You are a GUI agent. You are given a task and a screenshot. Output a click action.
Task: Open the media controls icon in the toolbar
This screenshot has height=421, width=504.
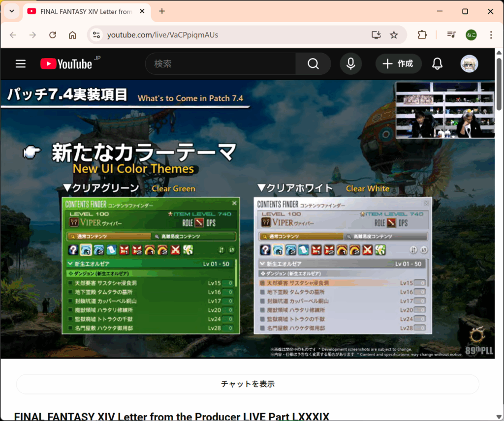click(451, 35)
